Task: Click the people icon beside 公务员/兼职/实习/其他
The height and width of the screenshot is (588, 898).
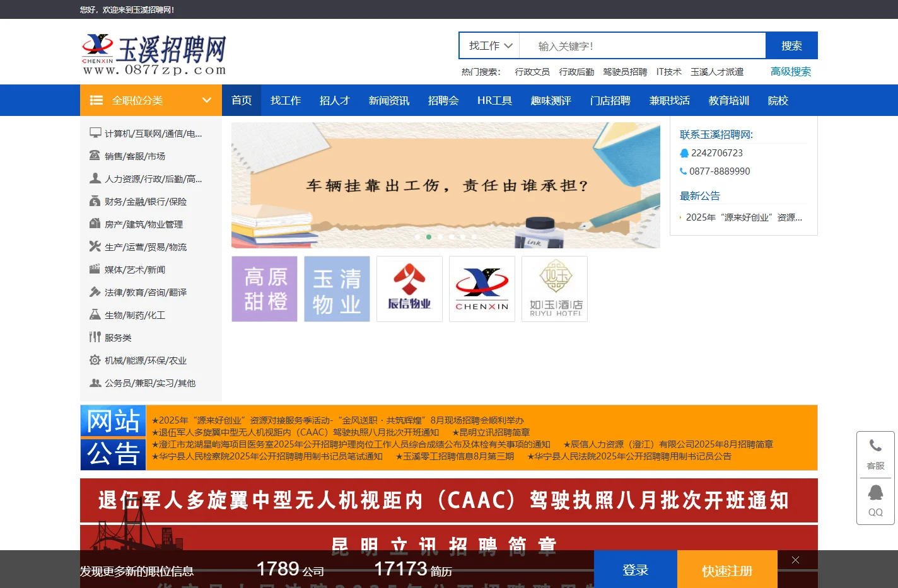Action: click(95, 383)
